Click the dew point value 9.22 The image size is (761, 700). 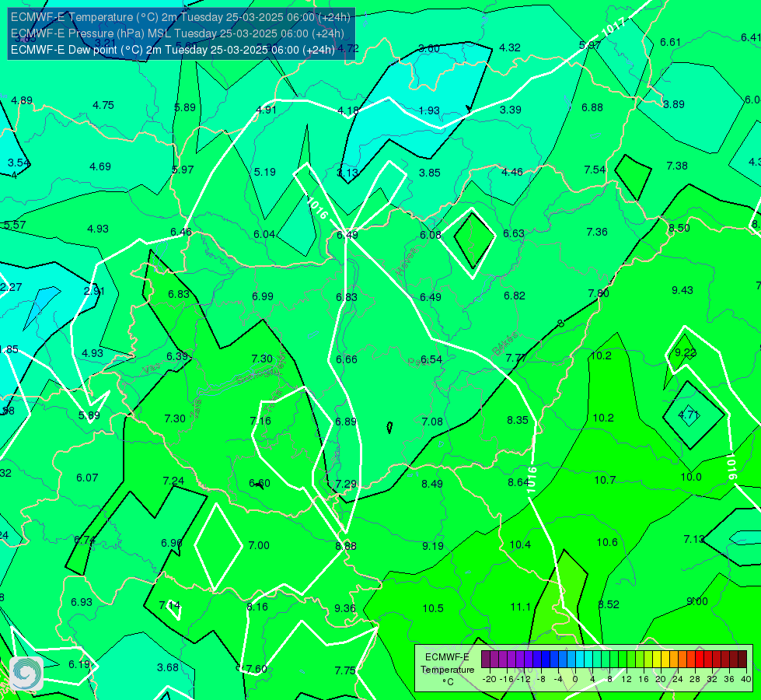click(686, 352)
